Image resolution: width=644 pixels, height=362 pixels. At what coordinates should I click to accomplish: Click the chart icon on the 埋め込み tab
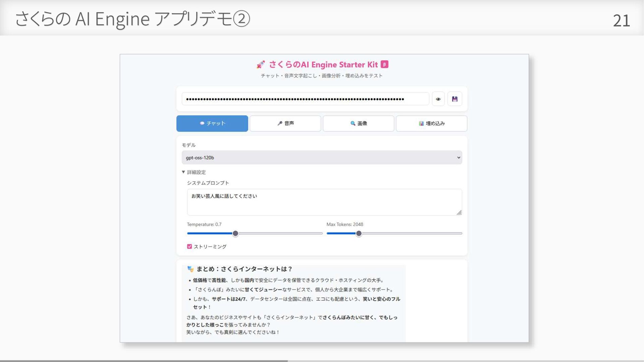421,123
